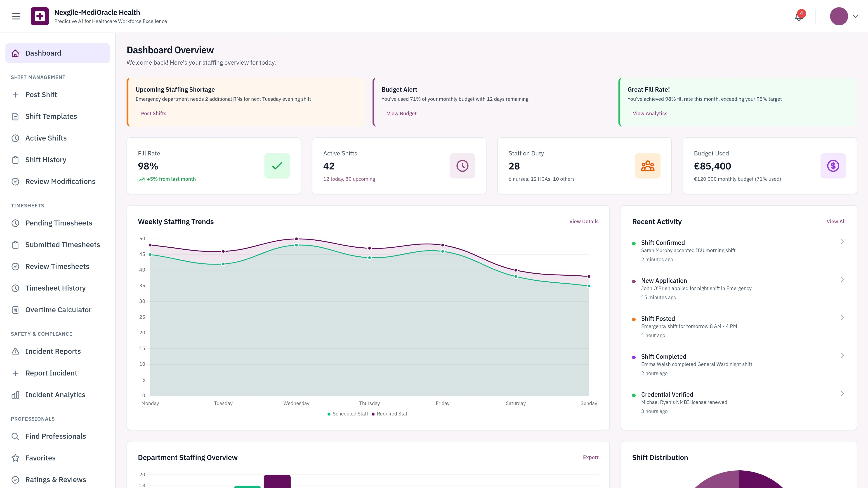The width and height of the screenshot is (868, 488).
Task: Click the Overtime Calculator icon
Action: coord(16,310)
